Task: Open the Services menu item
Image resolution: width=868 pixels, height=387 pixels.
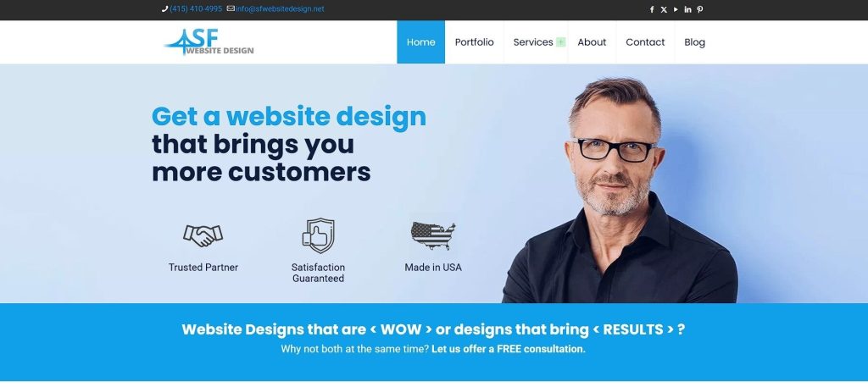Action: point(533,42)
